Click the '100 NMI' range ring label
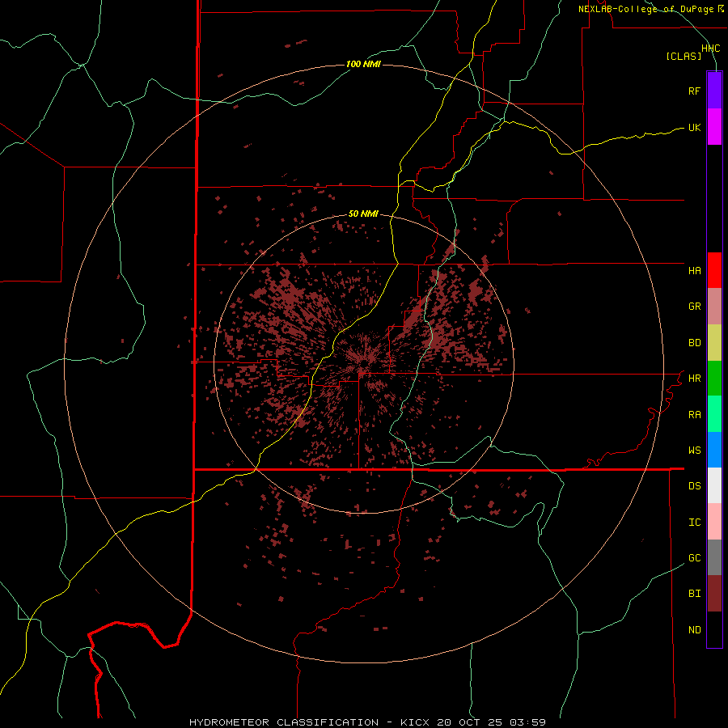Viewport: 728px width, 728px height. tap(363, 64)
